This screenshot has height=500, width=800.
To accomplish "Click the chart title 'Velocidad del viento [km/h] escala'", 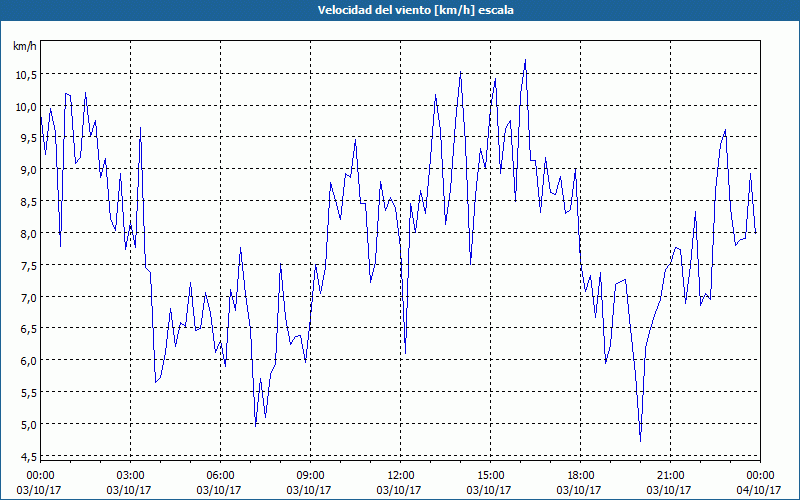I will 415,10.
